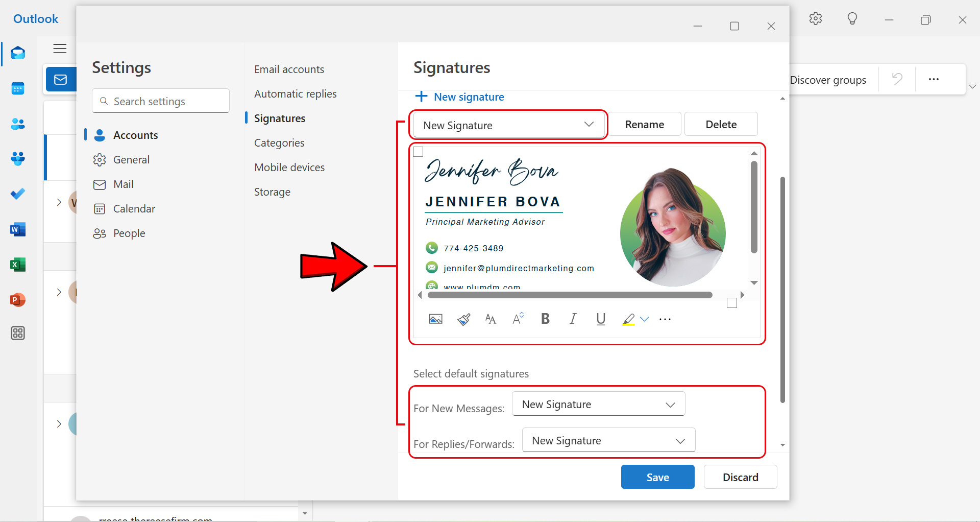Open the People app from the sidebar
Viewport: 980px width, 522px height.
point(18,124)
